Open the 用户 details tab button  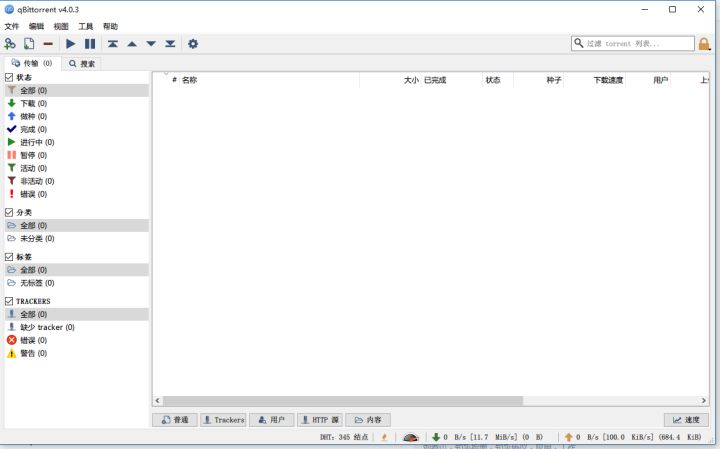tap(272, 420)
